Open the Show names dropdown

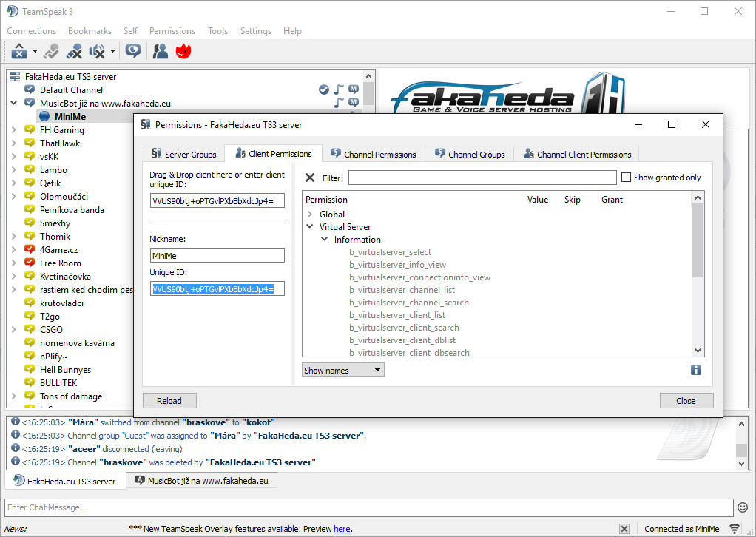point(342,371)
